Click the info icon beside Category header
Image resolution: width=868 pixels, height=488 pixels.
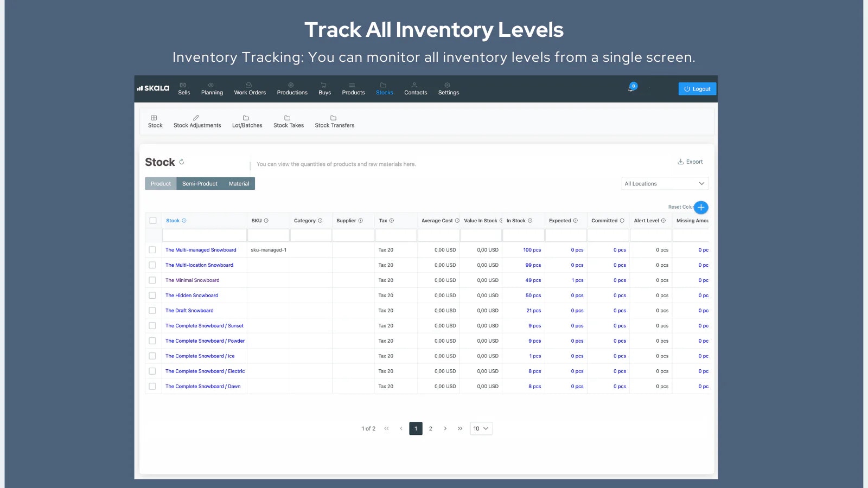click(320, 221)
